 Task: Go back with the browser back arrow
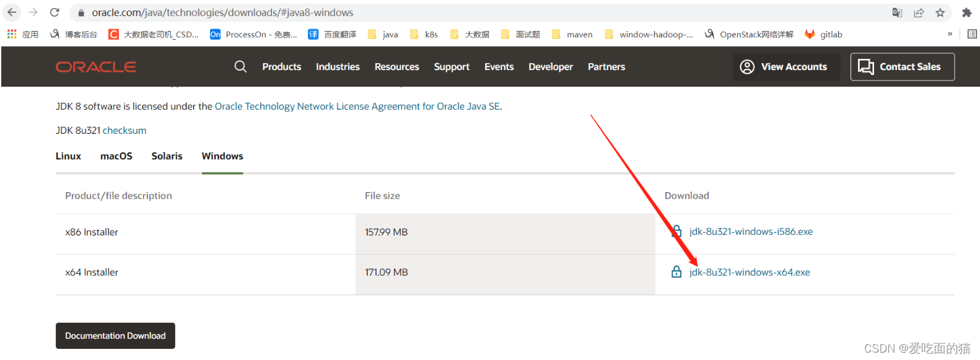[12, 12]
